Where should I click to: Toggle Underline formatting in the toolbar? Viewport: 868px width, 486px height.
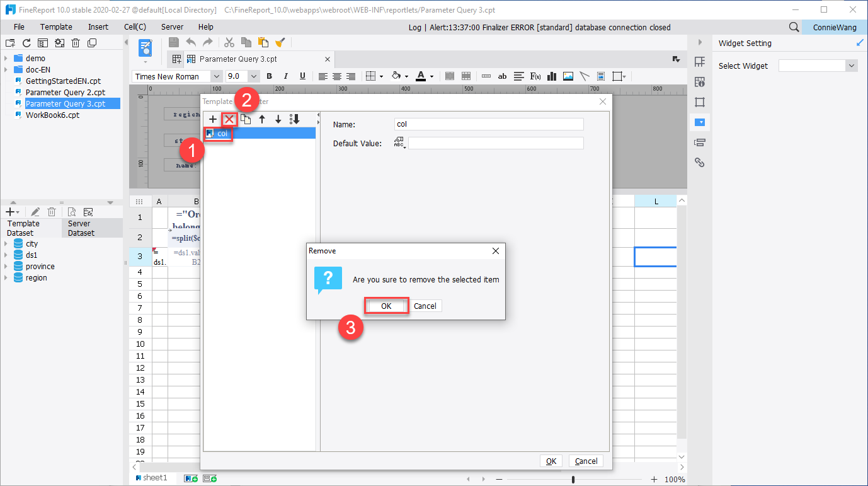click(302, 76)
